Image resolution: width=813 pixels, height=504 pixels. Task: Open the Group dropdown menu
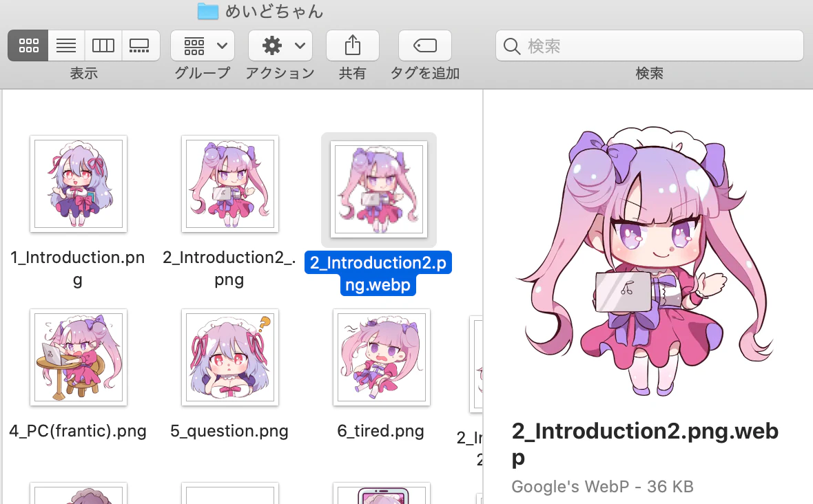(x=203, y=45)
